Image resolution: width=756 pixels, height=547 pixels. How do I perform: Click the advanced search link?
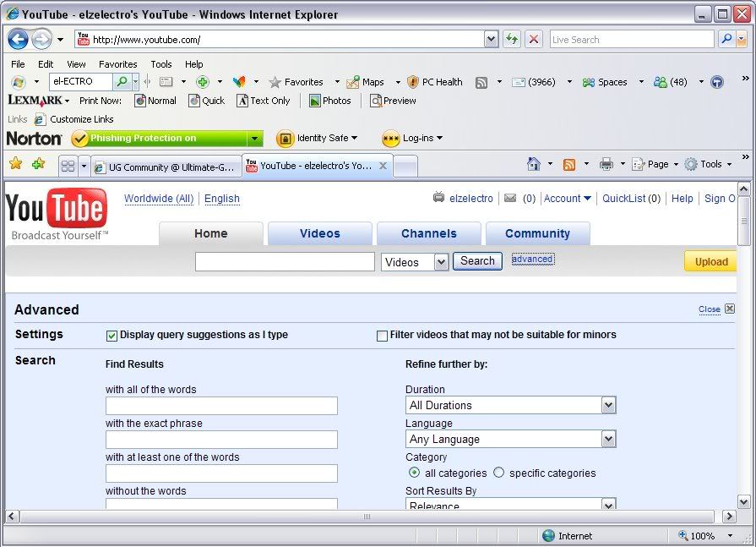[x=533, y=259]
